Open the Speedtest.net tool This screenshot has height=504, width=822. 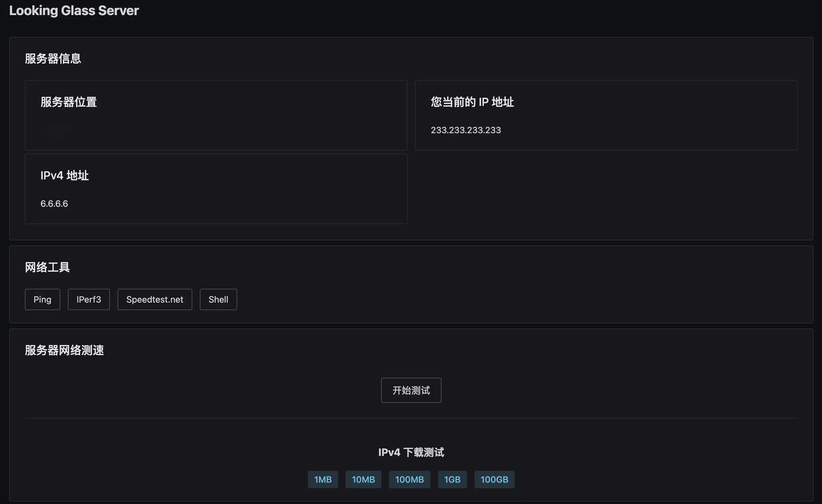[x=154, y=299]
